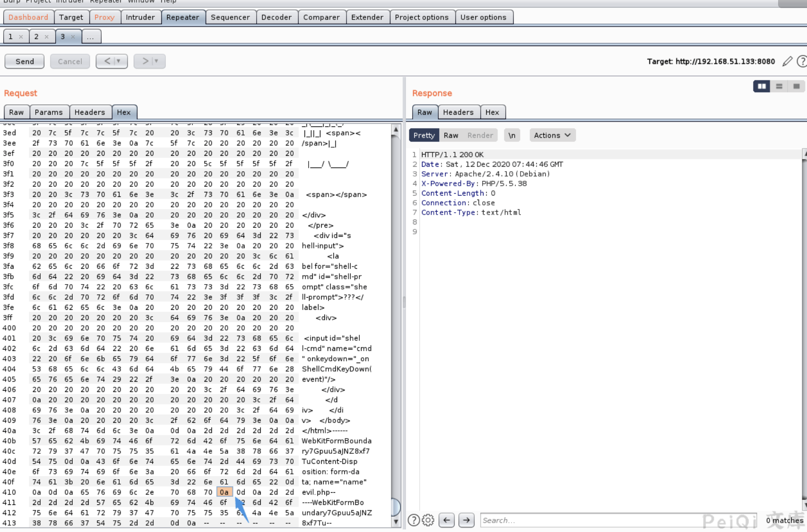Viewport: 807px width, 532px height.
Task: Open the Extender tab
Action: 367,17
